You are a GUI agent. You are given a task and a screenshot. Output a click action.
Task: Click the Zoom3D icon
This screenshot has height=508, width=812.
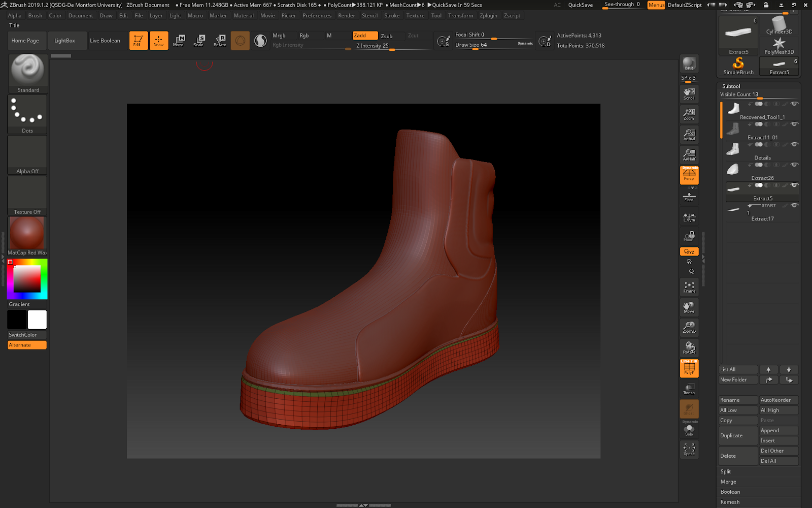point(689,328)
